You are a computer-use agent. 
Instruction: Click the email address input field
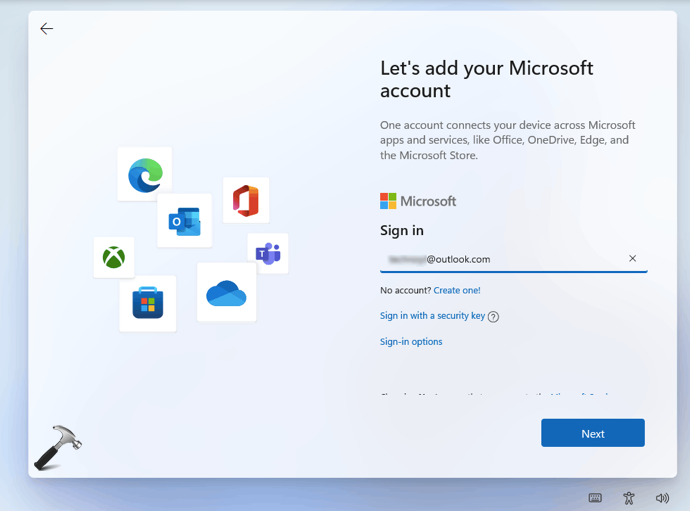(500, 259)
